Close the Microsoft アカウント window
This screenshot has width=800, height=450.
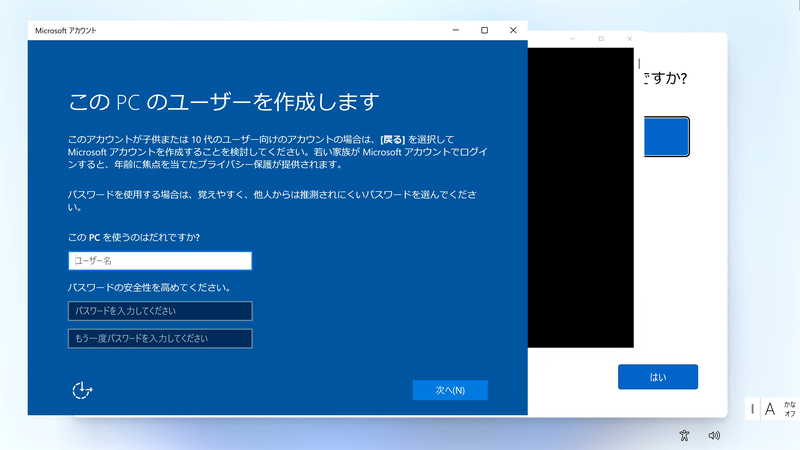click(513, 30)
